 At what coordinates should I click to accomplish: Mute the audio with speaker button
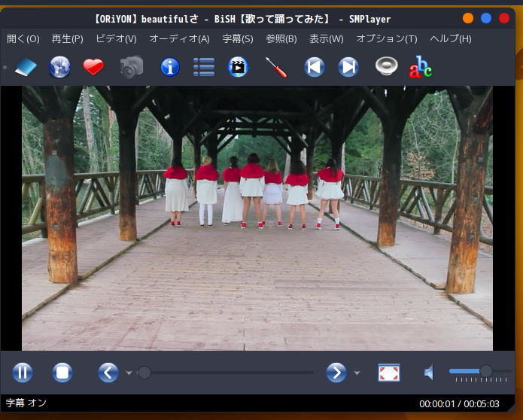pyautogui.click(x=429, y=373)
